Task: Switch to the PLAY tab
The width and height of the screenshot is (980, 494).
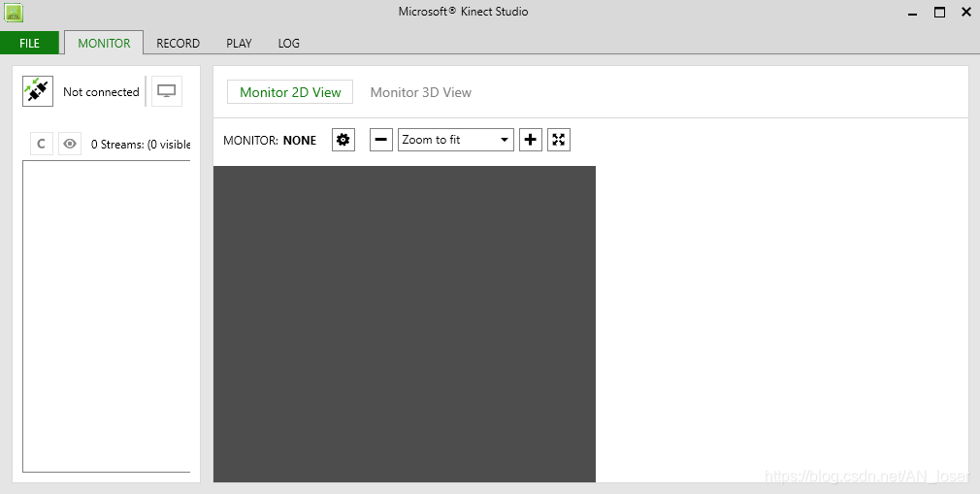Action: tap(239, 43)
